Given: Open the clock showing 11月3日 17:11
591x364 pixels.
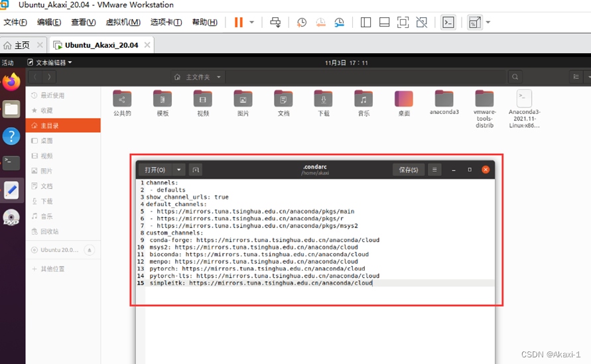Looking at the screenshot, I should pyautogui.click(x=346, y=62).
